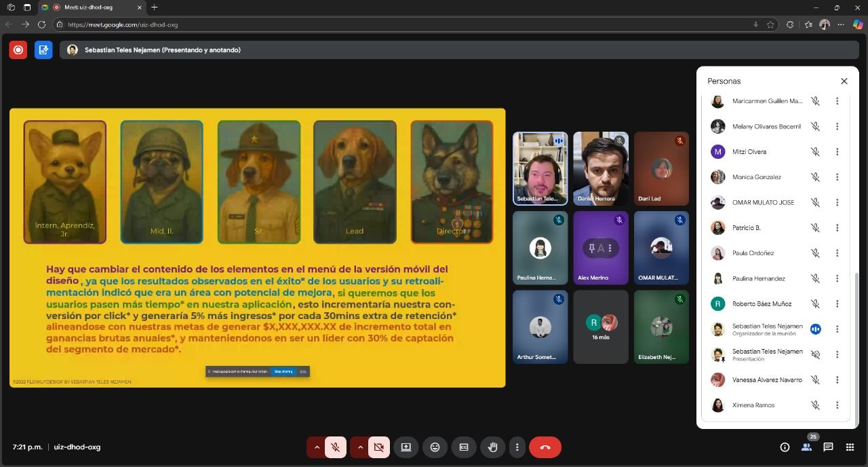Open the chat messages icon
The image size is (868, 467).
pos(828,447)
